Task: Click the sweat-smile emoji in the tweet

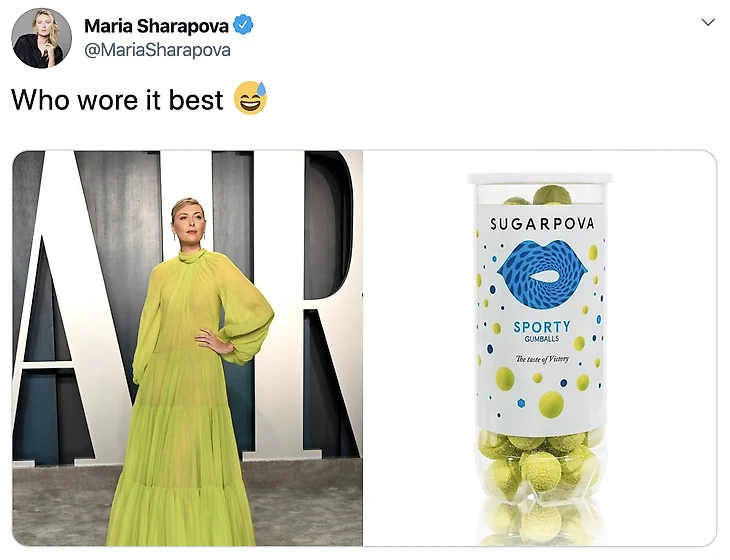Action: (x=250, y=98)
